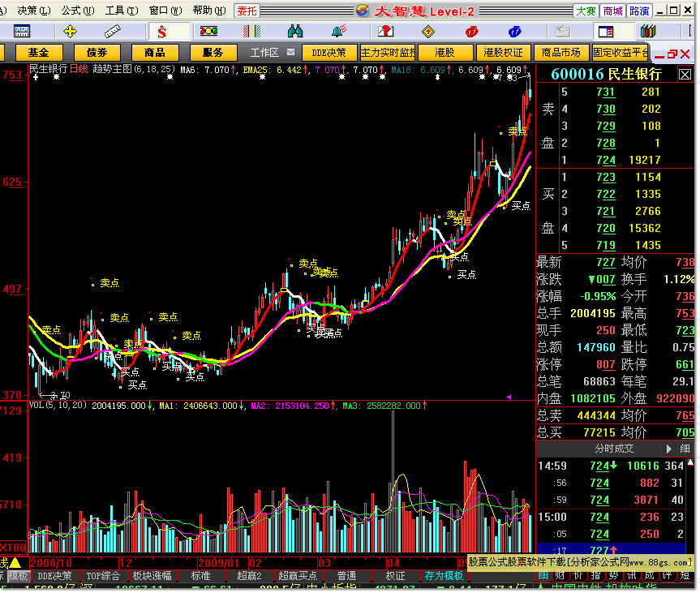Switch to the 超赢2 bottom tab
The width and height of the screenshot is (700, 593).
(249, 576)
